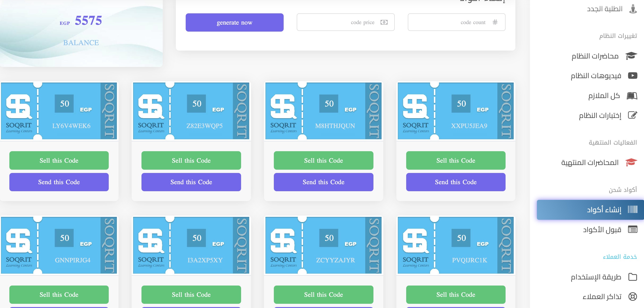Click the YouTube play icon for فيديوهات النظام

pos(633,75)
